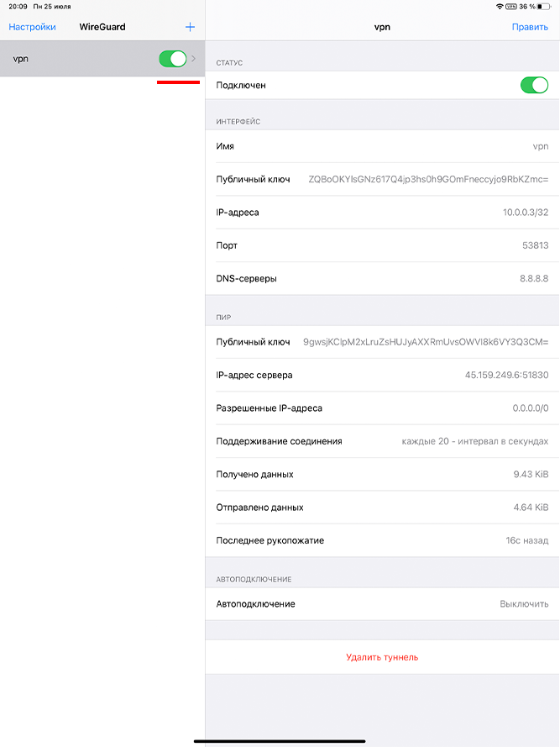Toggle the vpn tunnel switch in sidebar
Screen dimensions: 560x747
(x=172, y=59)
